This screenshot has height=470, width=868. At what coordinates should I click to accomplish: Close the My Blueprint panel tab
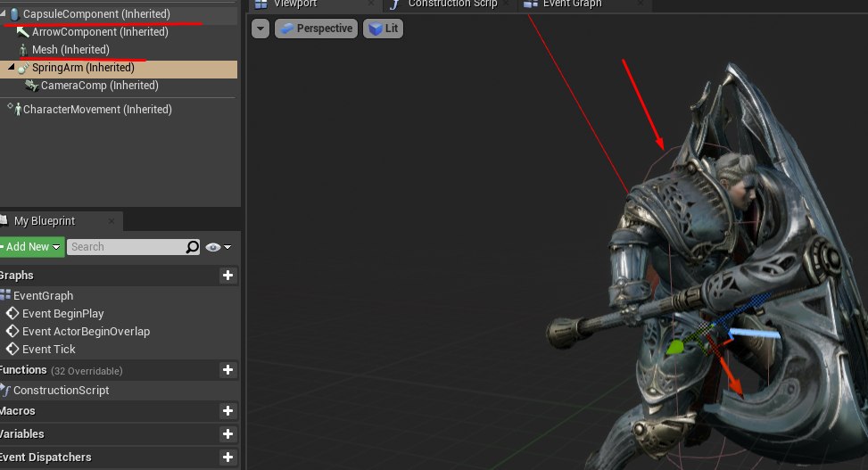pyautogui.click(x=112, y=221)
